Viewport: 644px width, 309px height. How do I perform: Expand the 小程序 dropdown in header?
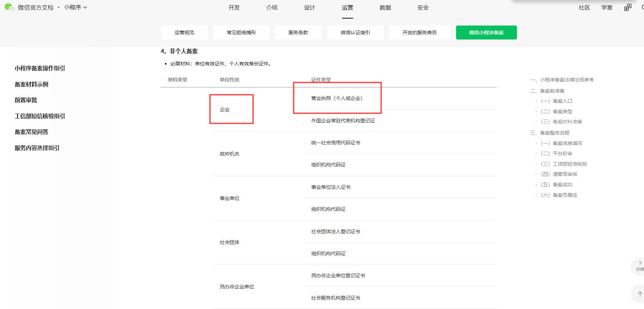76,7
